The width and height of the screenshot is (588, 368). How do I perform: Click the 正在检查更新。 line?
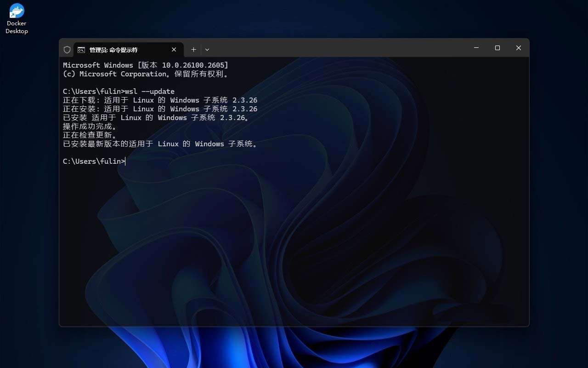coord(90,135)
